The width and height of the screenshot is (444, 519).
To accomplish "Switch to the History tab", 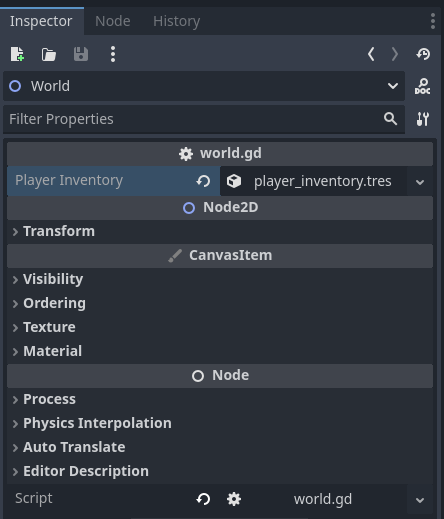I will (176, 21).
